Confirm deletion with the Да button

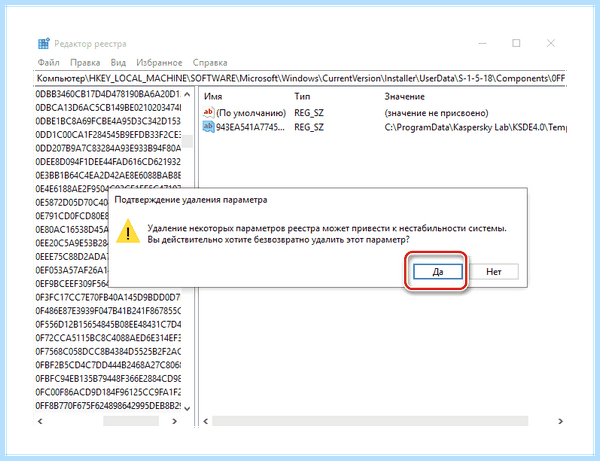pos(438,272)
